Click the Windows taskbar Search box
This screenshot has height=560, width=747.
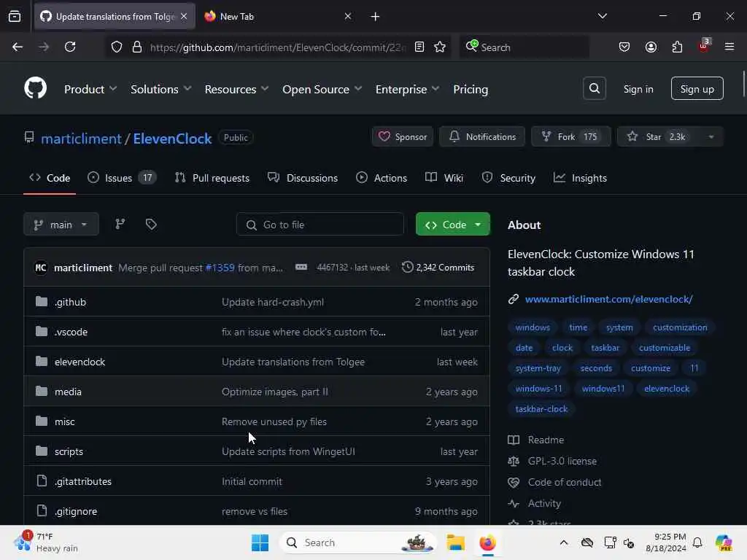tap(357, 542)
